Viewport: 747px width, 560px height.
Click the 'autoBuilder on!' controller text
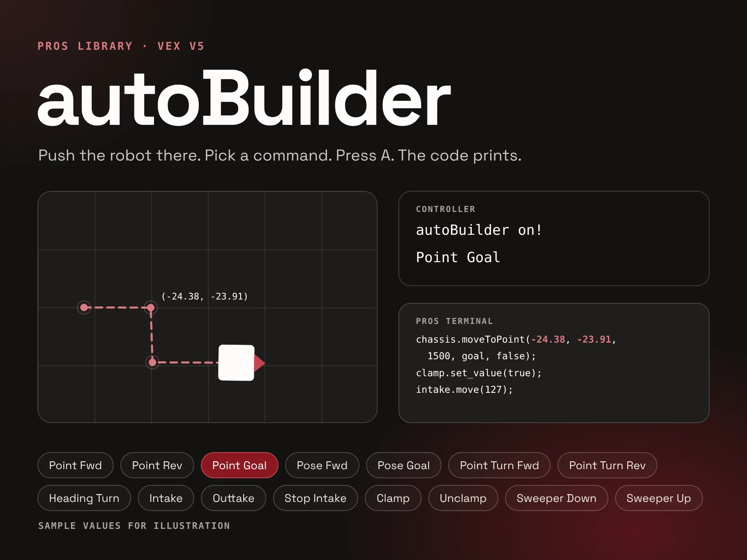[x=479, y=230]
